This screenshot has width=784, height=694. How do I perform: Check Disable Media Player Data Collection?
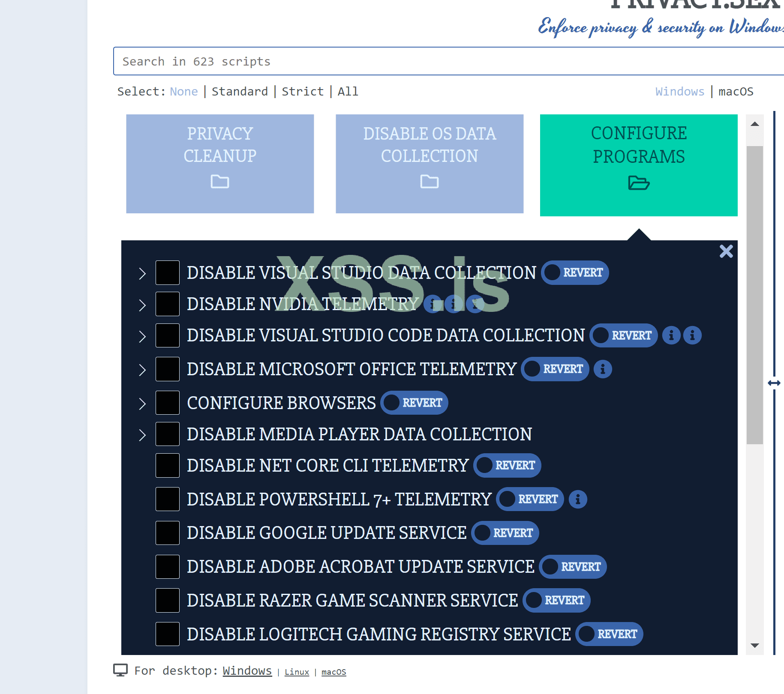coord(168,434)
